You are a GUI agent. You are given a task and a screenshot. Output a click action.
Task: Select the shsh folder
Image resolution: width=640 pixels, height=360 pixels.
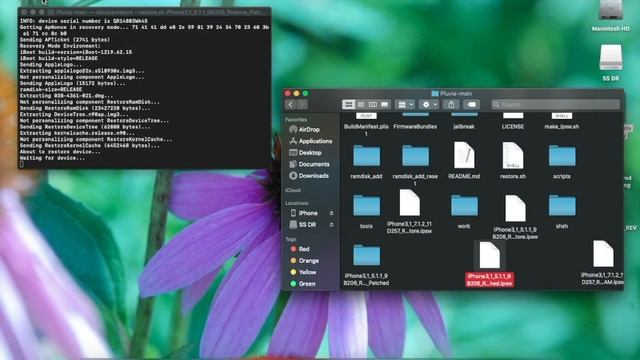pyautogui.click(x=562, y=206)
